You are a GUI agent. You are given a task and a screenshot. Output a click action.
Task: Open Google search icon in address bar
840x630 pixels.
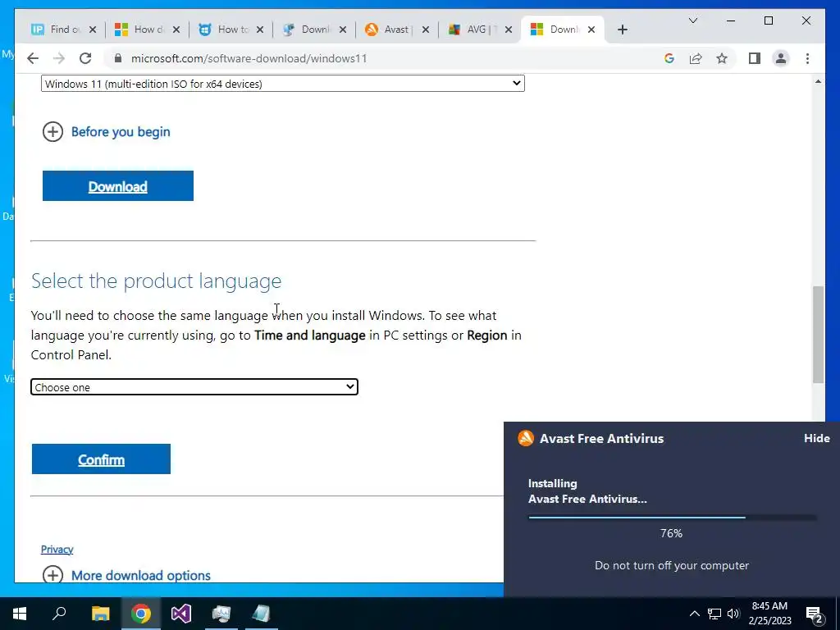coord(669,58)
